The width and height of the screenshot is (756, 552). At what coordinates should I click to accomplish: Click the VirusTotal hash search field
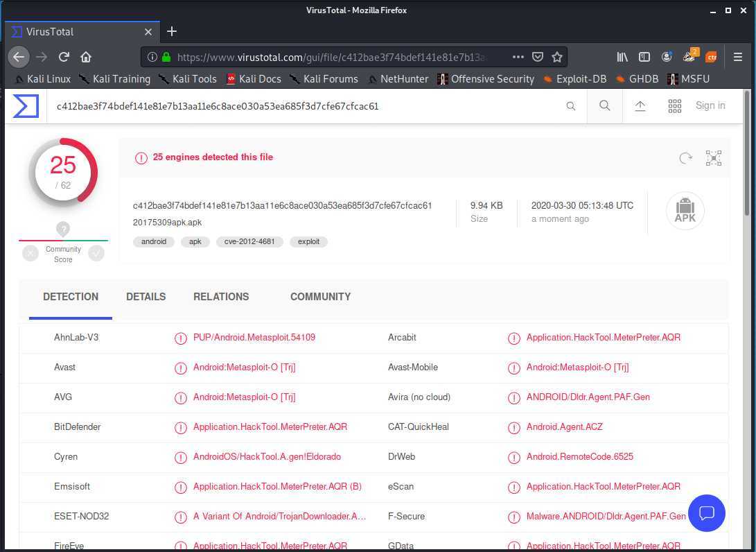click(308, 106)
